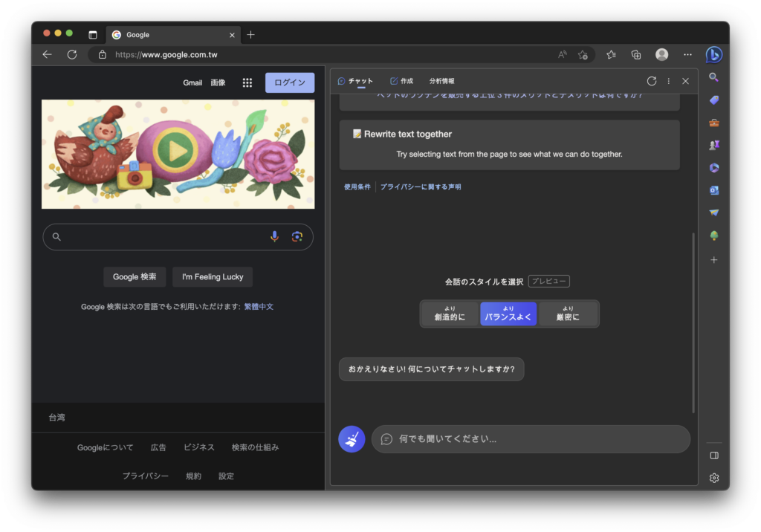This screenshot has height=532, width=761.
Task: Click the browser back arrow
Action: 47,54
